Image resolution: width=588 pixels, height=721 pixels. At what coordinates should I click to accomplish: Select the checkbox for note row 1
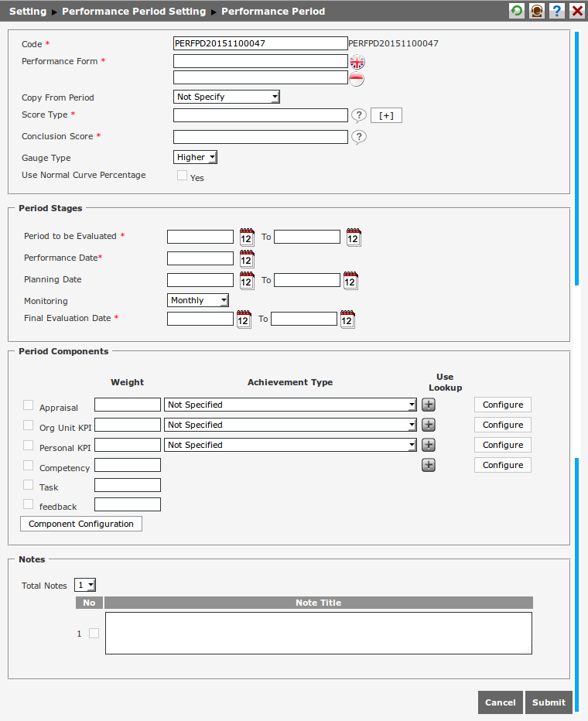(94, 633)
